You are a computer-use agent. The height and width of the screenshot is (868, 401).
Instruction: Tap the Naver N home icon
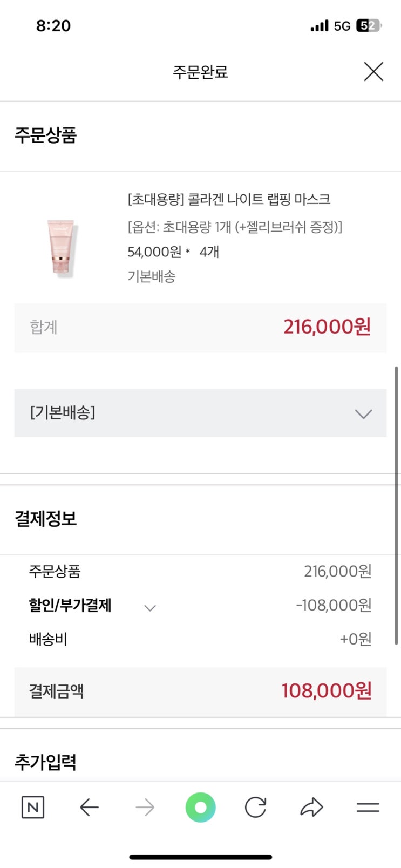tap(32, 808)
